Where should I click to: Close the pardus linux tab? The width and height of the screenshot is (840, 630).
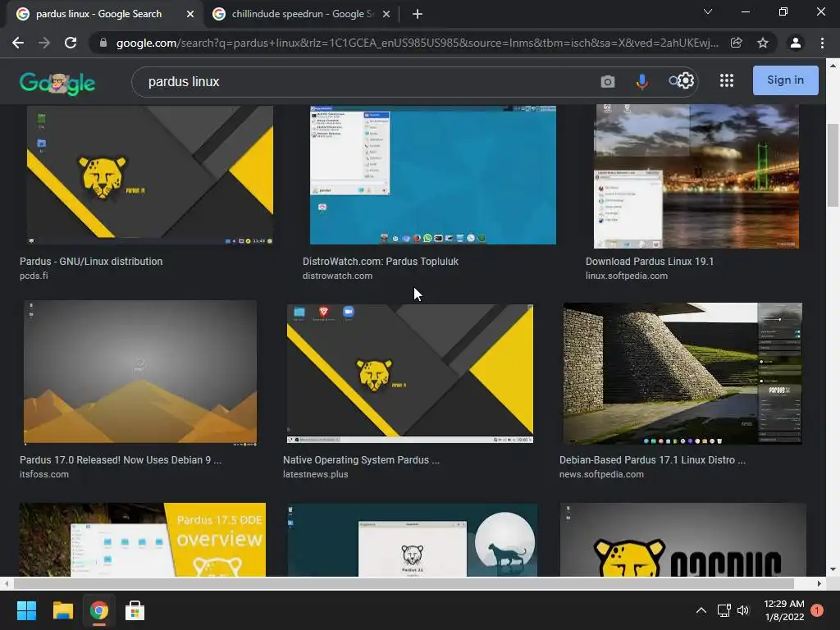[189, 14]
